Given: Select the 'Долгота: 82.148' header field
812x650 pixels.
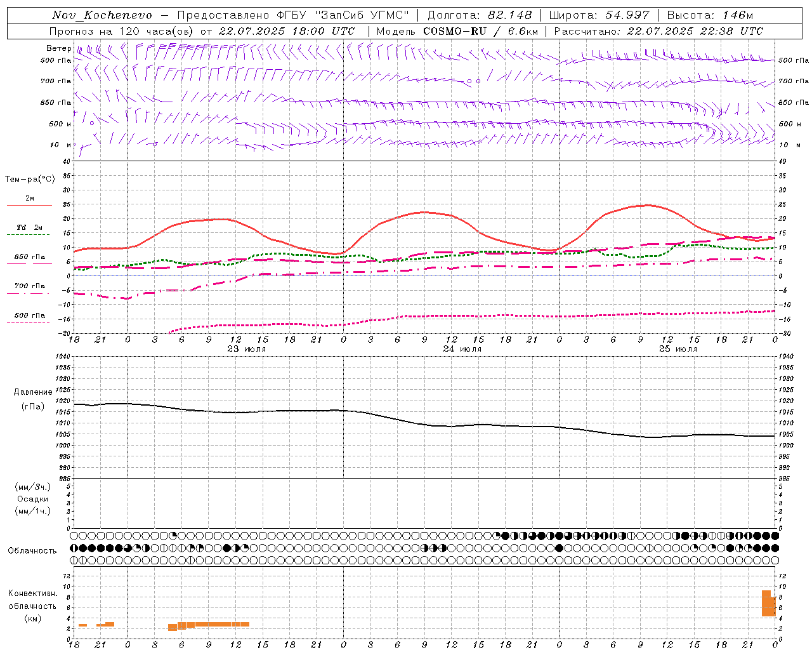Looking at the screenshot, I should click(480, 15).
